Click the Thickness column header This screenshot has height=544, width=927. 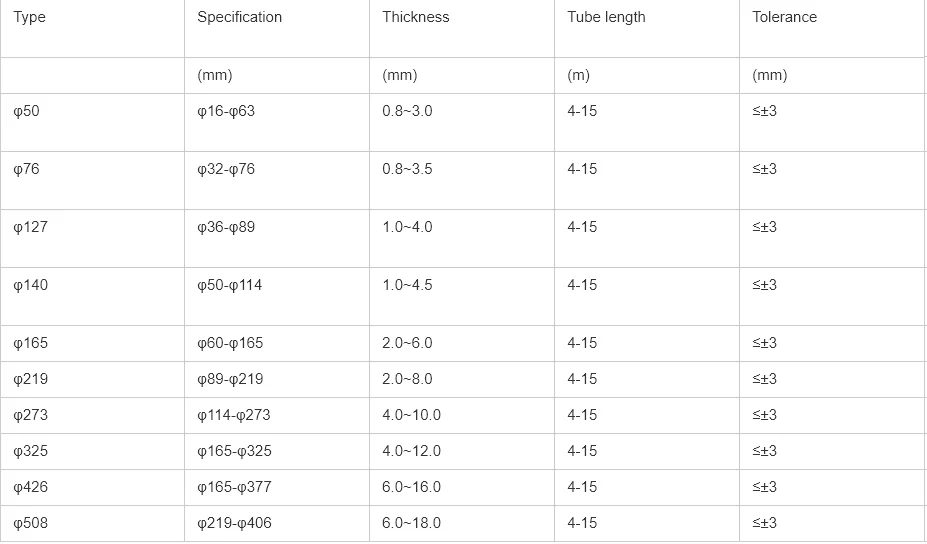(x=416, y=17)
